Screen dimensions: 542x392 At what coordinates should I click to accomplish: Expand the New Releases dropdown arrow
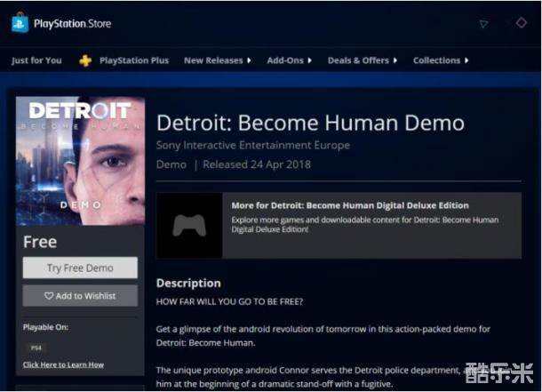[x=249, y=60]
